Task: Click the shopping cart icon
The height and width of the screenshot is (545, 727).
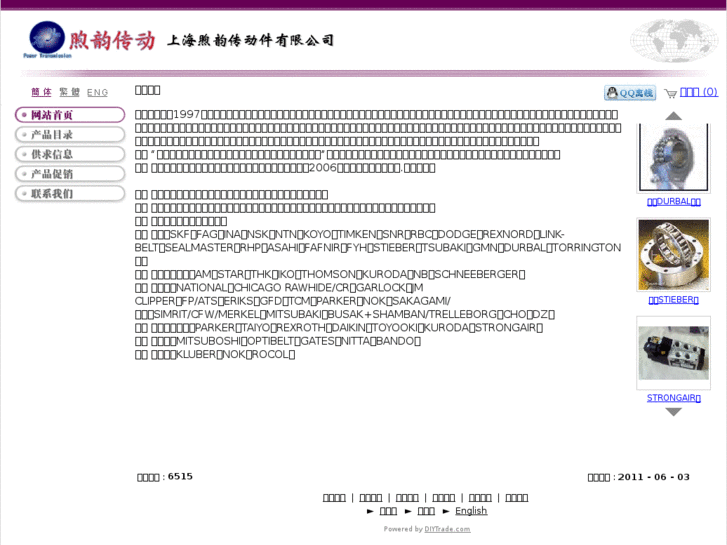Action: pyautogui.click(x=670, y=94)
